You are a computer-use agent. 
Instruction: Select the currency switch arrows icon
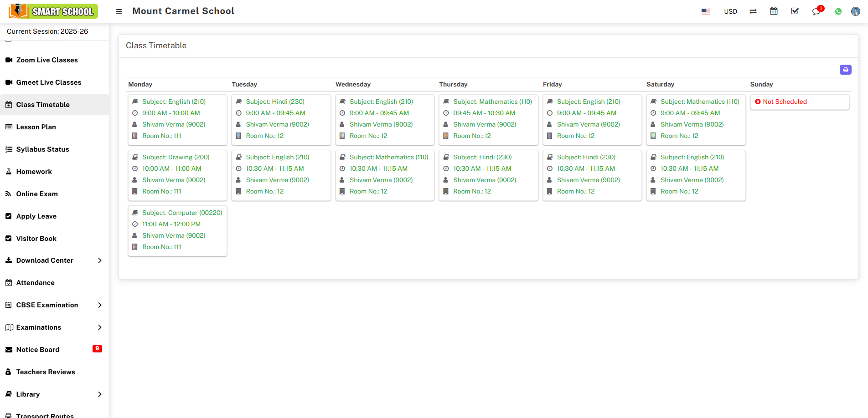pos(753,11)
